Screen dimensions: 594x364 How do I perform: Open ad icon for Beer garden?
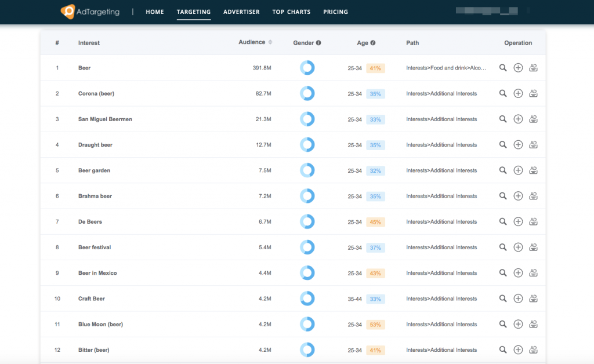533,170
